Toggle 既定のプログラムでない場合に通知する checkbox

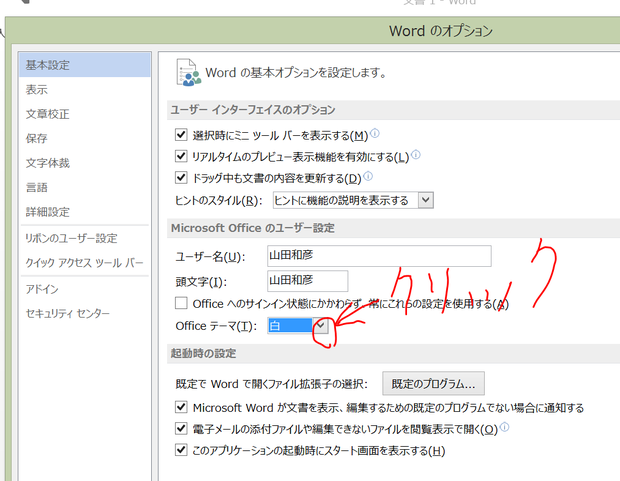(x=181, y=407)
